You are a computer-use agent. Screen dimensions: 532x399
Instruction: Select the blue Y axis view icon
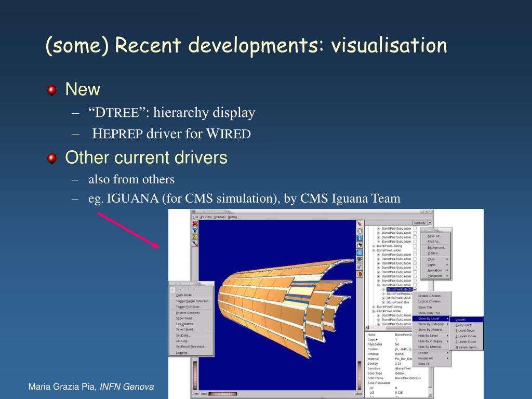(x=195, y=230)
